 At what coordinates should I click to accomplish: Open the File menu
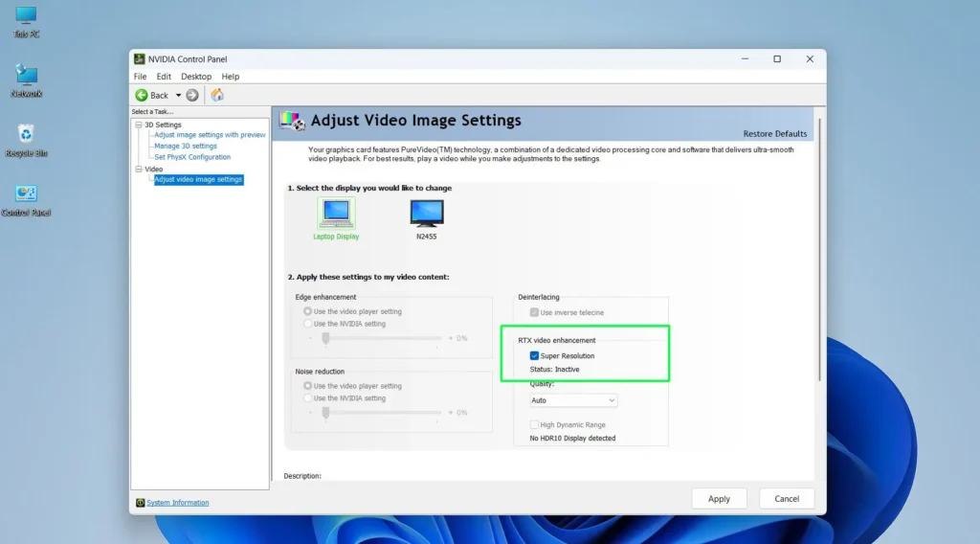(x=140, y=77)
